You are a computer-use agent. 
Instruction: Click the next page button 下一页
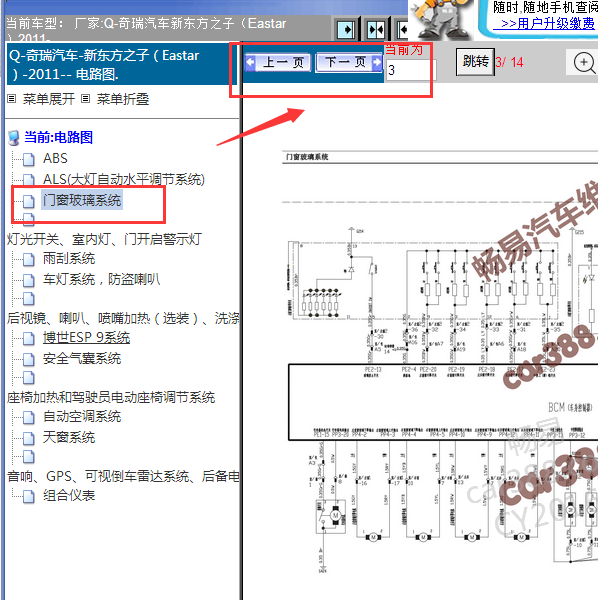point(349,62)
